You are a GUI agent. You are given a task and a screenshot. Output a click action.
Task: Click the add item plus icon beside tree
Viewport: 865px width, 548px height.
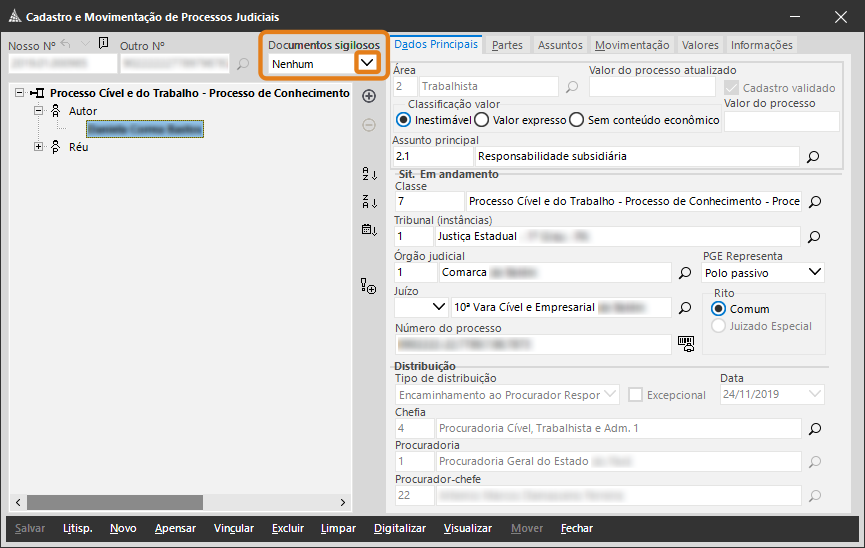pyautogui.click(x=368, y=96)
